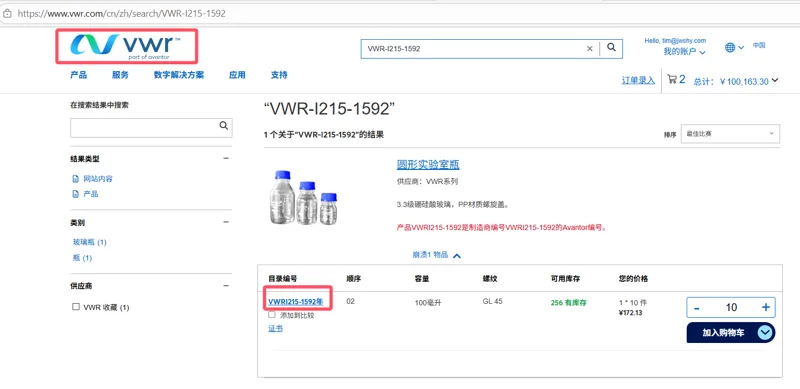Click the main search magnifier icon
The width and height of the screenshot is (800, 389).
tap(611, 48)
